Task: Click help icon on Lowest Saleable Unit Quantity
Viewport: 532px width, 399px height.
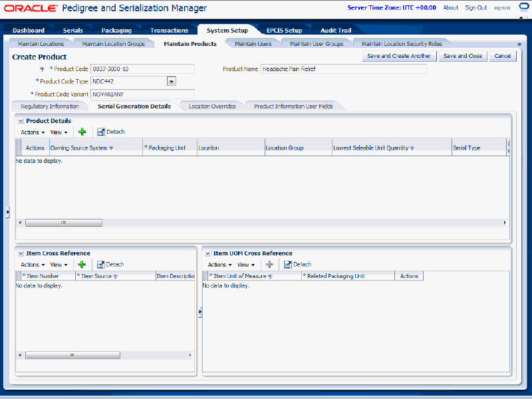Action: click(x=412, y=148)
